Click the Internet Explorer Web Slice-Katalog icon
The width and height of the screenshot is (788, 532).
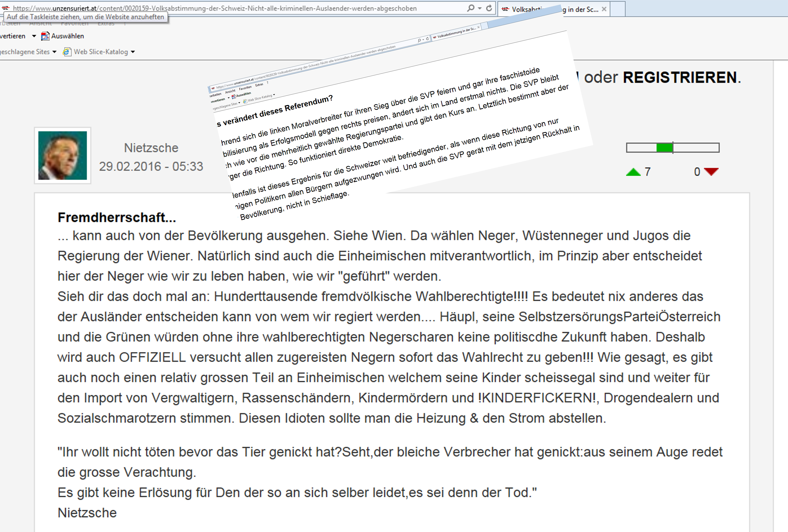[x=67, y=52]
